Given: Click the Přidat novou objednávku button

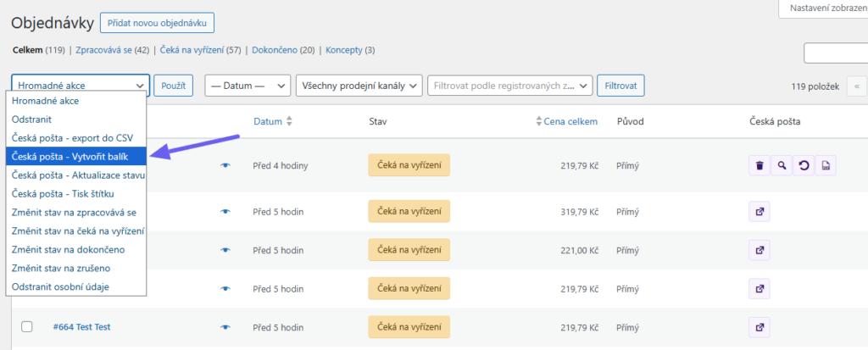Looking at the screenshot, I should click(157, 23).
